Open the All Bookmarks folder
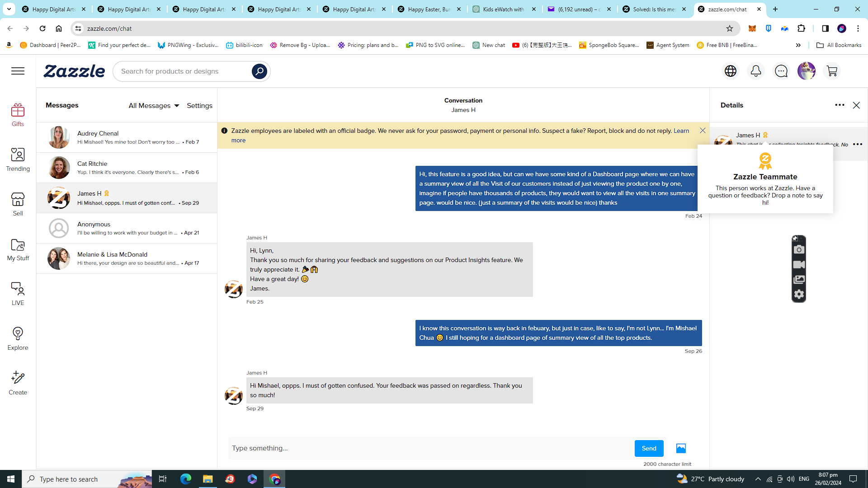Viewport: 868px width, 488px height. tap(839, 45)
